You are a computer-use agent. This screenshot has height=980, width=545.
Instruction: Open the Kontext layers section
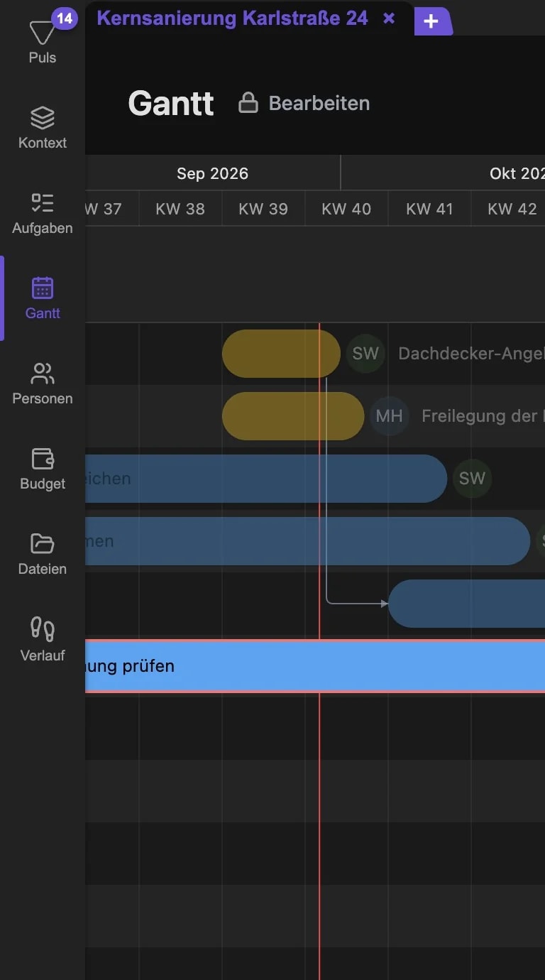coord(43,128)
